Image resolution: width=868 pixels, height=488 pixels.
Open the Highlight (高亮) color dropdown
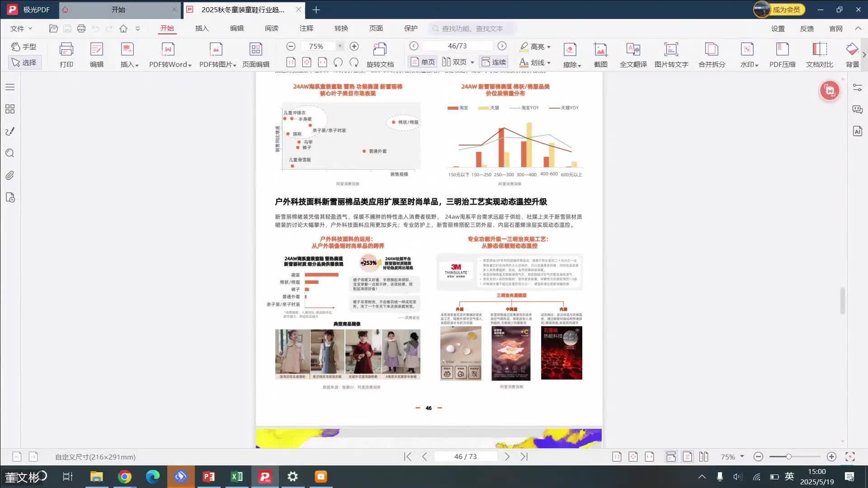(x=549, y=47)
